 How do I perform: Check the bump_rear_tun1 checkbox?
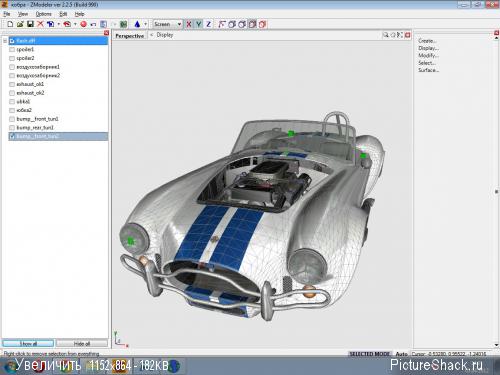pyautogui.click(x=12, y=128)
